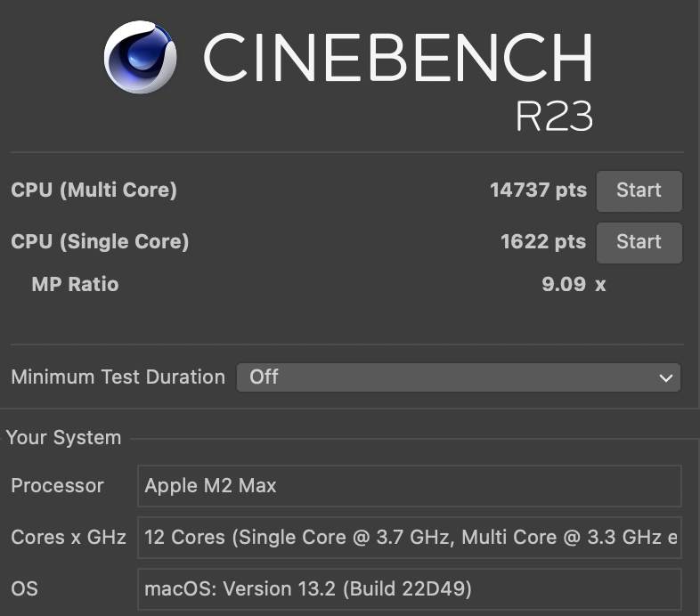Click the MP Ratio label
The height and width of the screenshot is (616, 700).
pos(75,284)
